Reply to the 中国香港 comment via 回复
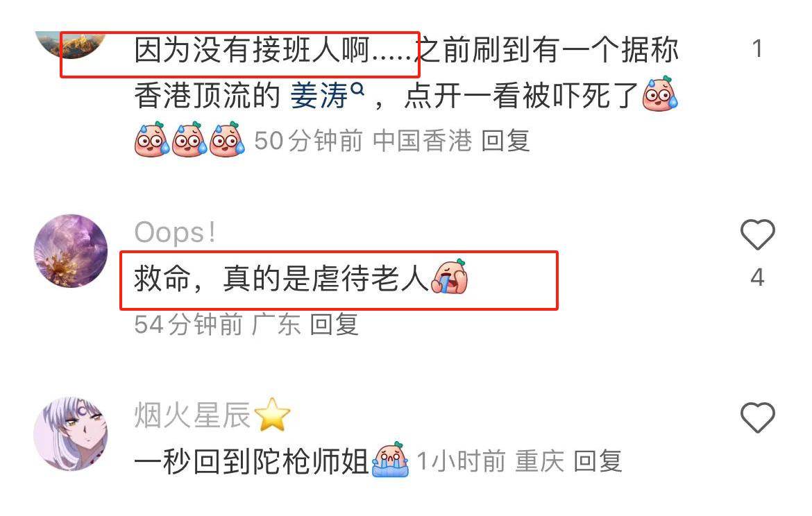 [x=505, y=141]
